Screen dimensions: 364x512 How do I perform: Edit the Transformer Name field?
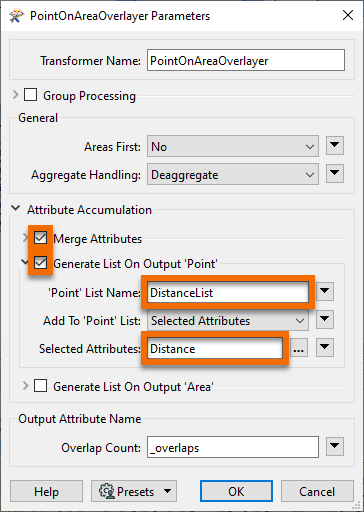246,60
